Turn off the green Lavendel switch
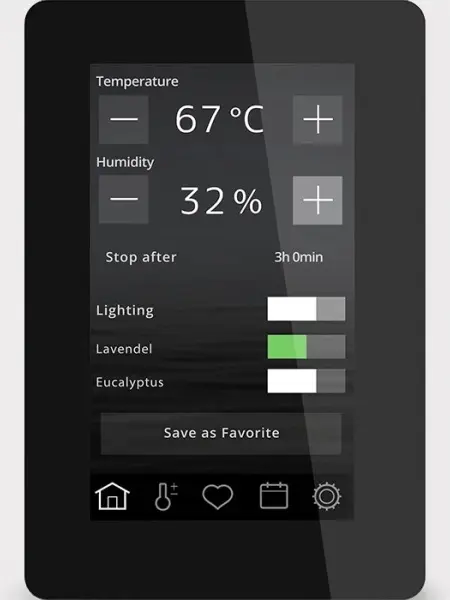This screenshot has height=600, width=450. [x=306, y=347]
